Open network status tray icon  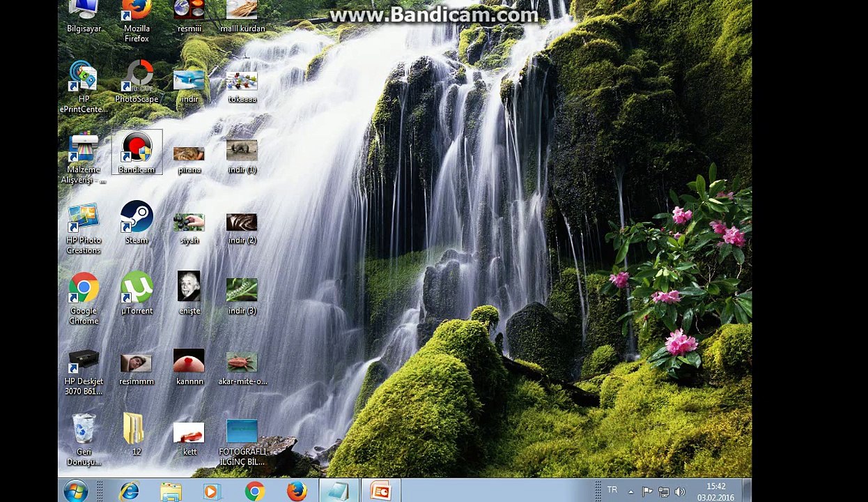point(663,492)
